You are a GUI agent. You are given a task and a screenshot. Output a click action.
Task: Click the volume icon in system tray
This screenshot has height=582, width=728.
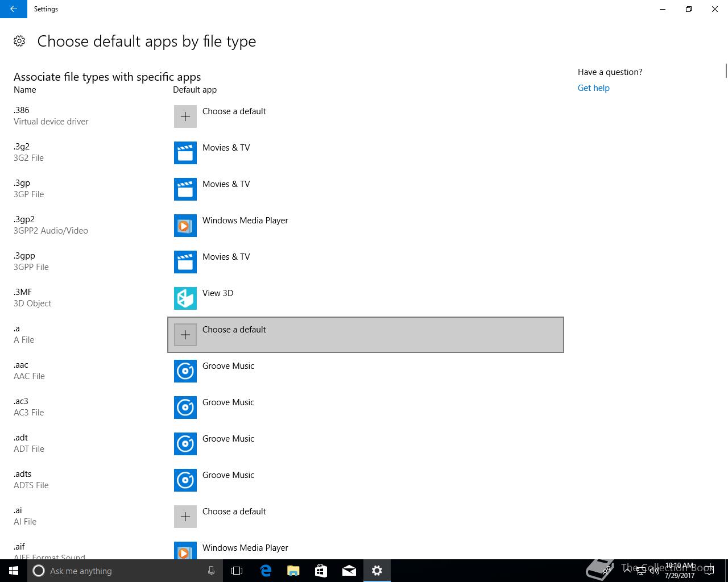(x=654, y=571)
